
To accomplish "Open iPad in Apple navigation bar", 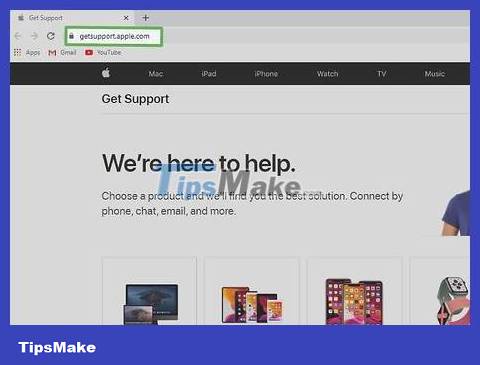I will [209, 74].
